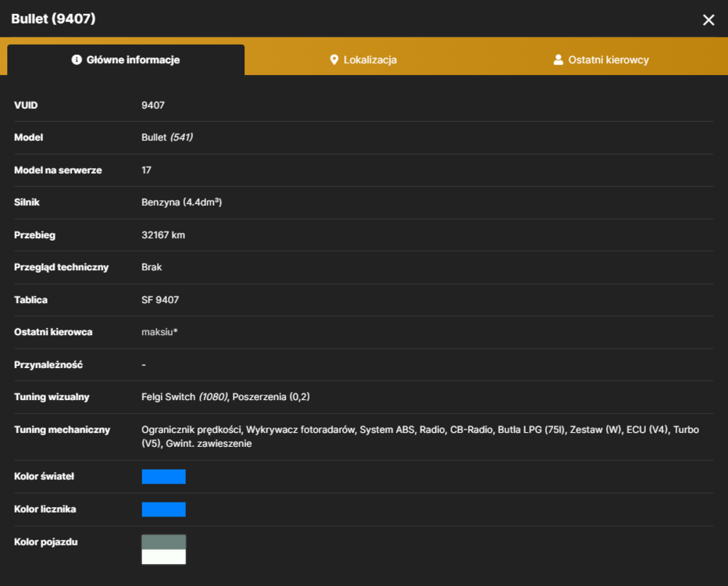Click the Kolor licznika blue swatch
Image resolution: width=728 pixels, height=586 pixels.
pyautogui.click(x=163, y=509)
